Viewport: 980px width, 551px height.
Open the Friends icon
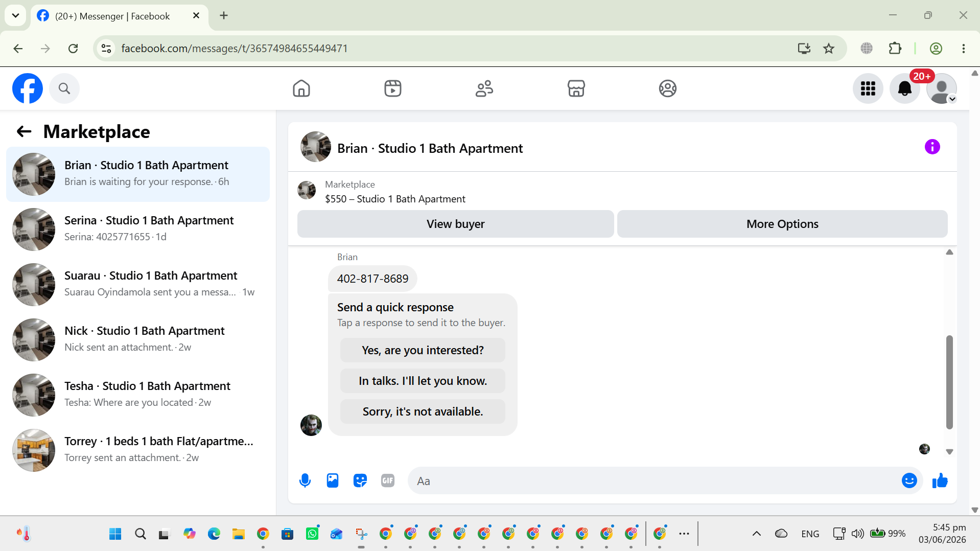(484, 88)
